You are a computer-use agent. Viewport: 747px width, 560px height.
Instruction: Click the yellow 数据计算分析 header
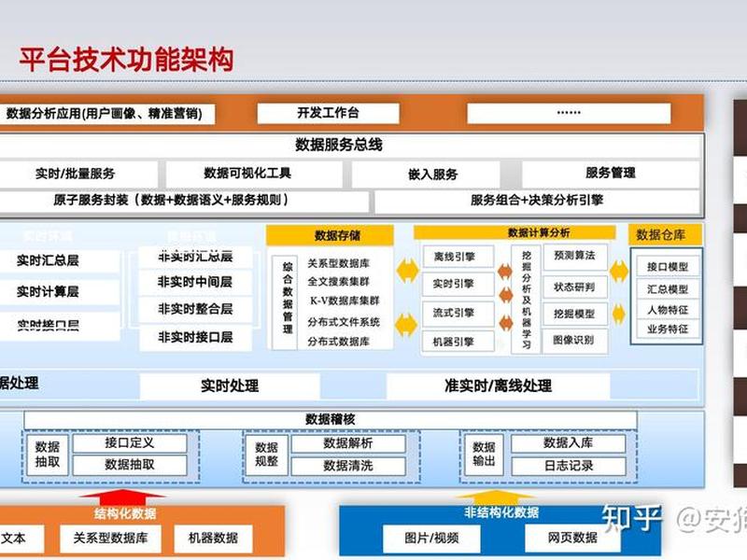coord(514,232)
